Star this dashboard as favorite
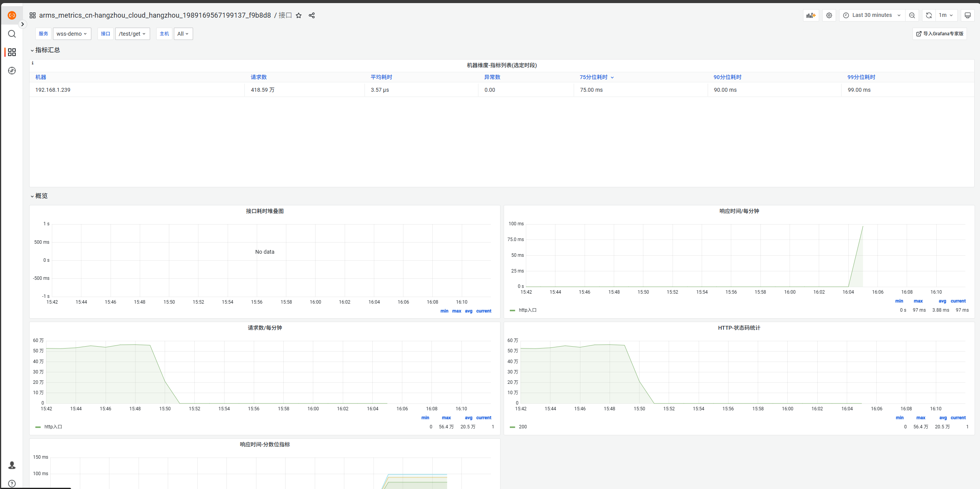 coord(299,15)
